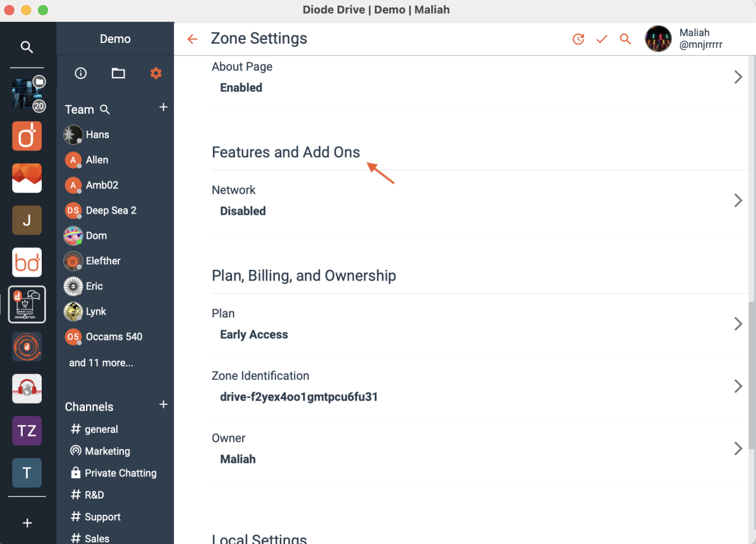The image size is (756, 544).
Task: Click Maliah's profile avatar
Action: [x=658, y=39]
